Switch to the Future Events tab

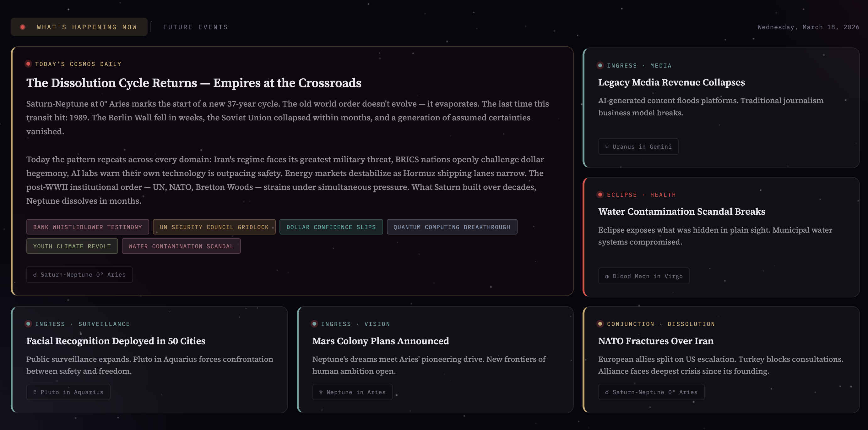195,27
